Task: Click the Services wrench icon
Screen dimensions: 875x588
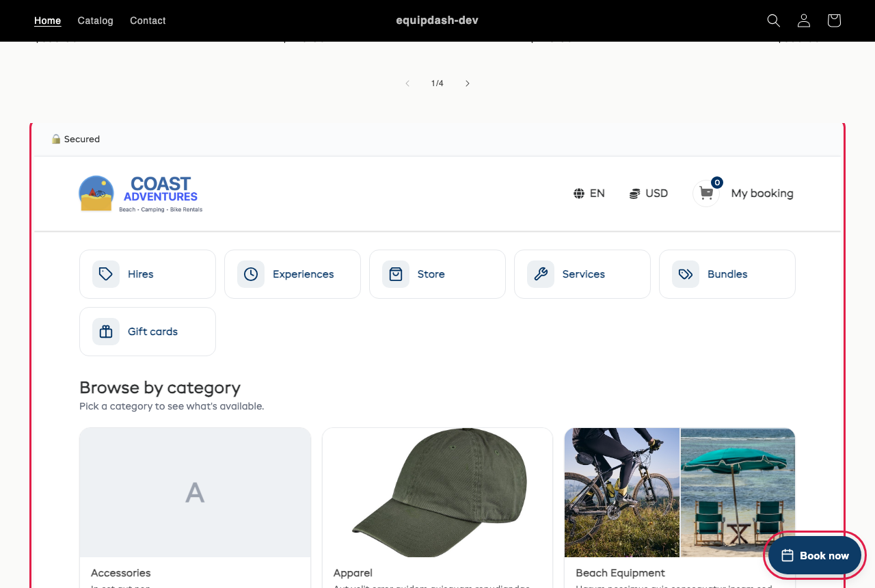Action: point(541,274)
